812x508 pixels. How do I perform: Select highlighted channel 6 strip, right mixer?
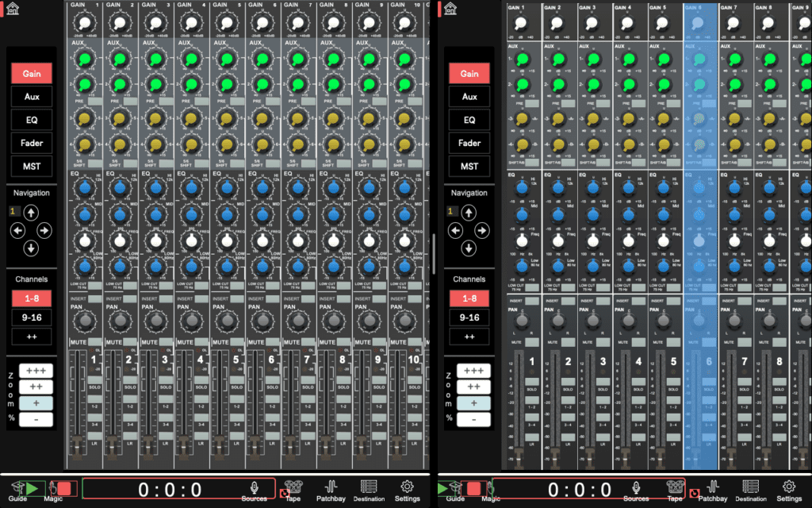tap(700, 236)
